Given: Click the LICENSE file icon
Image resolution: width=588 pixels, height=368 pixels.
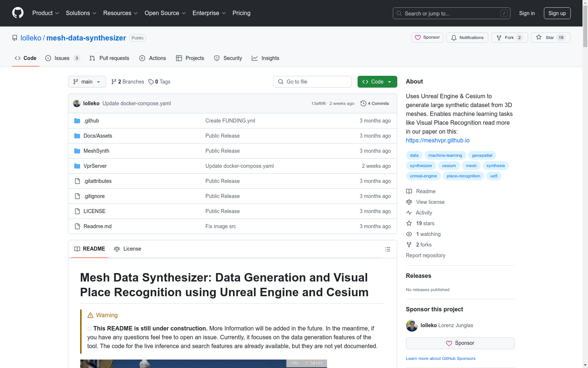Looking at the screenshot, I should click(x=77, y=211).
